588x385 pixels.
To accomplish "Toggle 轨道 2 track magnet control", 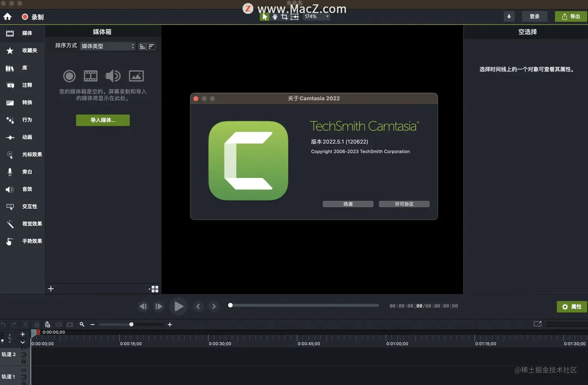I will click(x=24, y=355).
